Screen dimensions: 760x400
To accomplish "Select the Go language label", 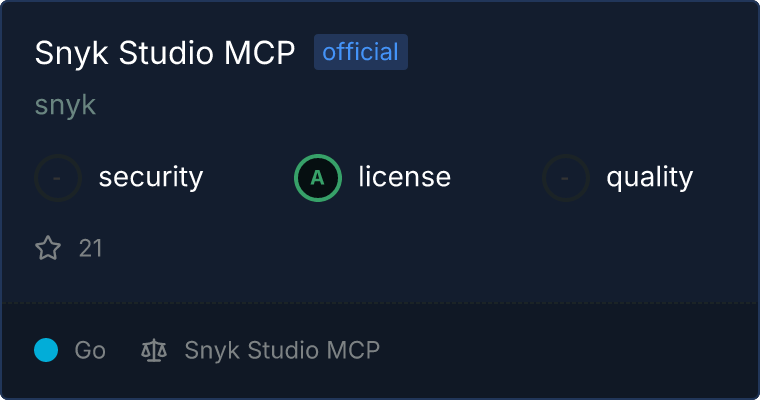I will [x=90, y=350].
